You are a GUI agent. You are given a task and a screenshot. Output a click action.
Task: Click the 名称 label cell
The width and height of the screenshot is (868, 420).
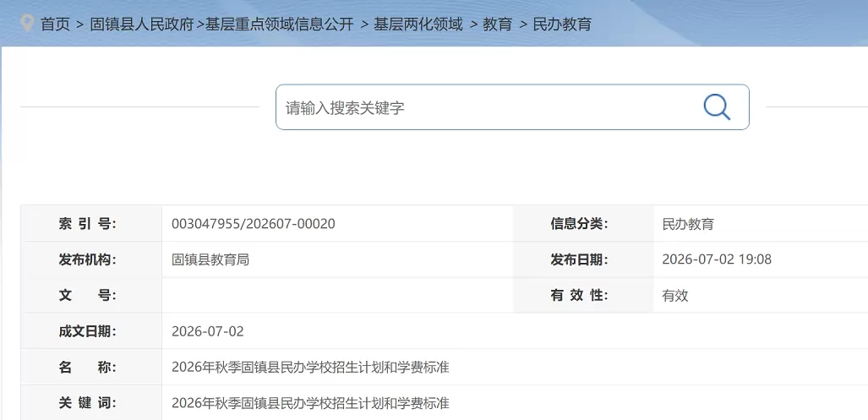tap(92, 368)
